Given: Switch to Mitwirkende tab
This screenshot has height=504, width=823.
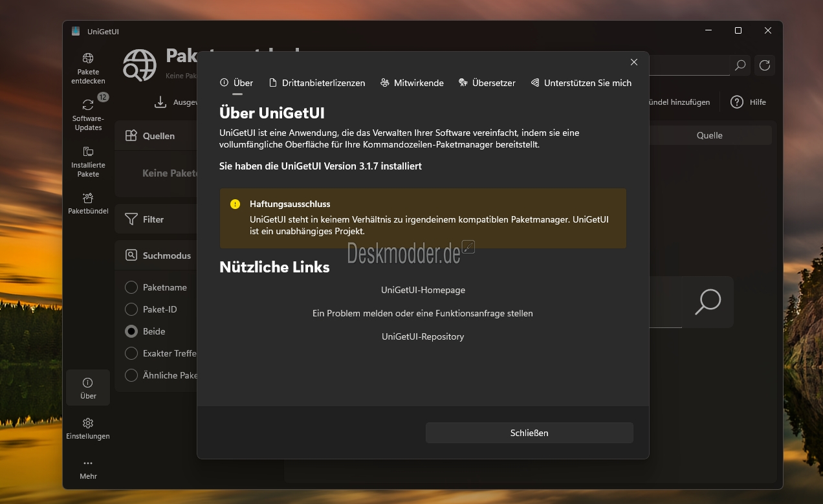Looking at the screenshot, I should coord(412,83).
